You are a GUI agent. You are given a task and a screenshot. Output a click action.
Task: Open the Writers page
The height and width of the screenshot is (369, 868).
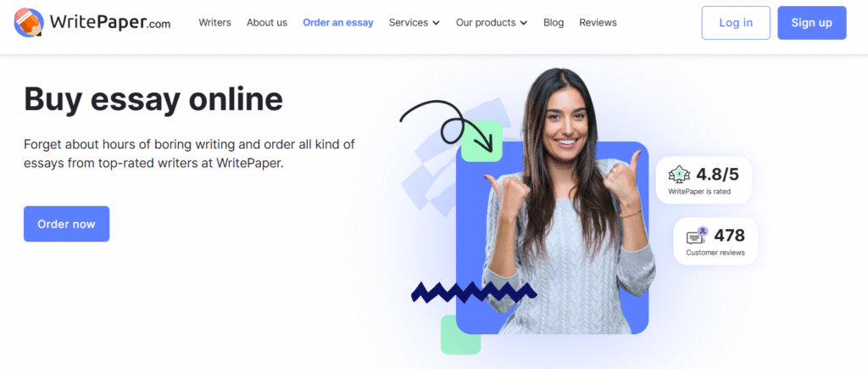click(x=214, y=23)
